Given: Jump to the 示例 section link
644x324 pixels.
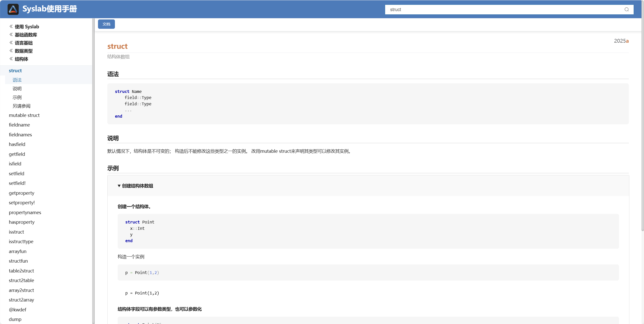Looking at the screenshot, I should click(x=17, y=97).
